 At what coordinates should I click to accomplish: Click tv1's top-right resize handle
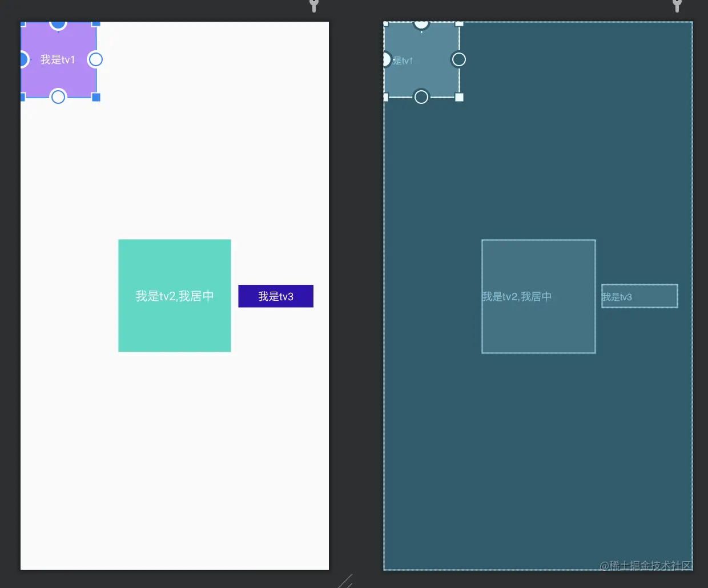coord(95,24)
